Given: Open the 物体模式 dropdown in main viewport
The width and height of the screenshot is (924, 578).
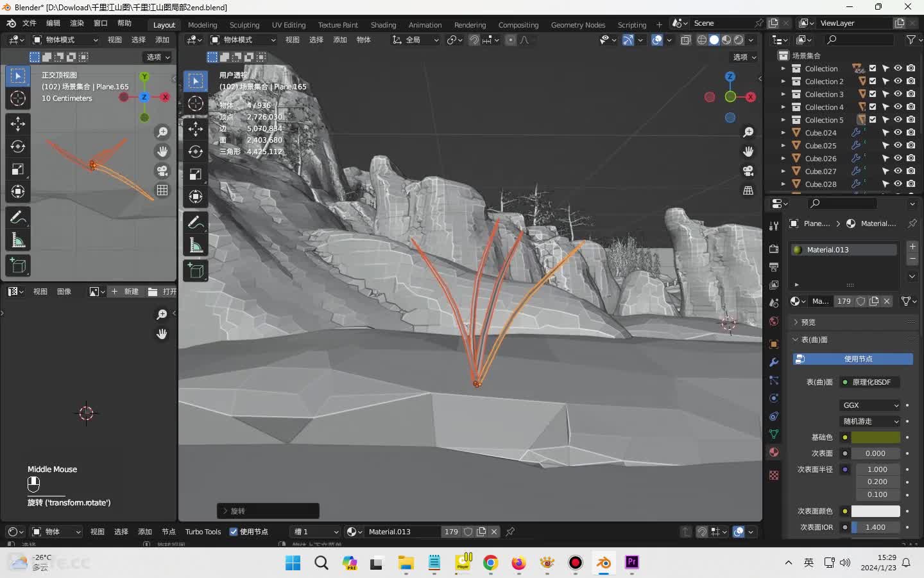Looking at the screenshot, I should pos(243,40).
